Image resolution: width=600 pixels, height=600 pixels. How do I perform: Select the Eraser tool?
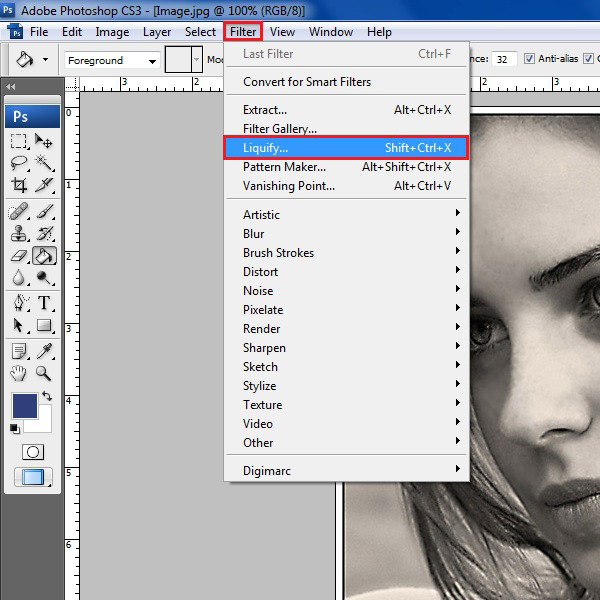19,256
